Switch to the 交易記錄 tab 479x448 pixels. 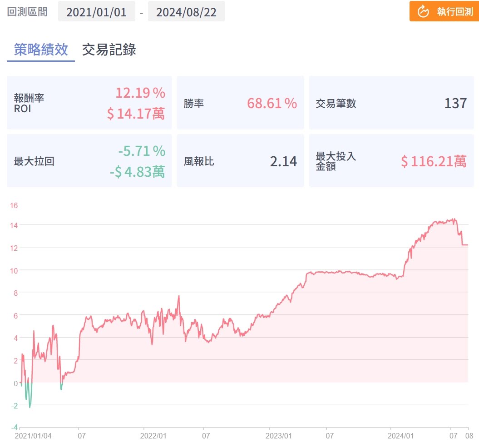(x=109, y=50)
